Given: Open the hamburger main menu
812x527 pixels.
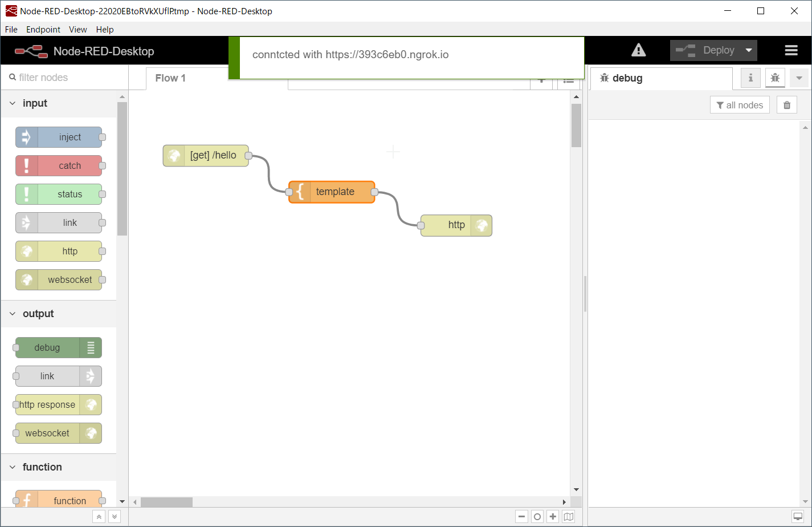Looking at the screenshot, I should pos(791,50).
